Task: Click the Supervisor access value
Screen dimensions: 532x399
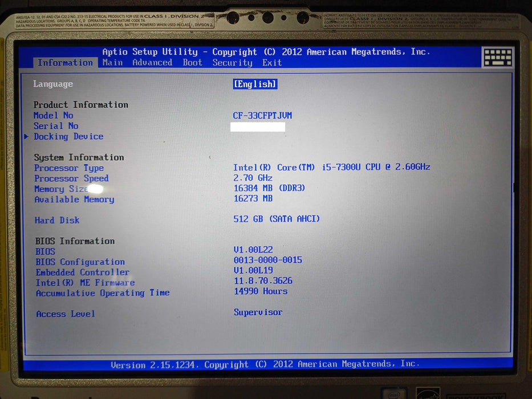Action: click(258, 312)
